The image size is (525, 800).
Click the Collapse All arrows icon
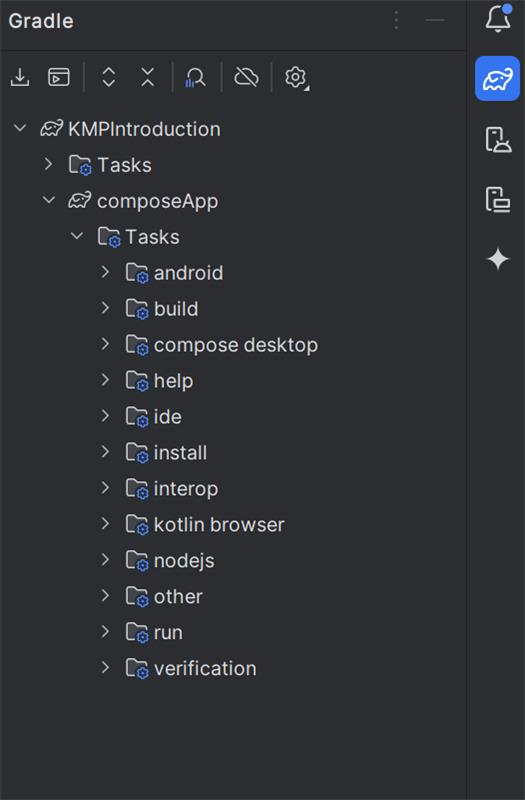tap(147, 78)
